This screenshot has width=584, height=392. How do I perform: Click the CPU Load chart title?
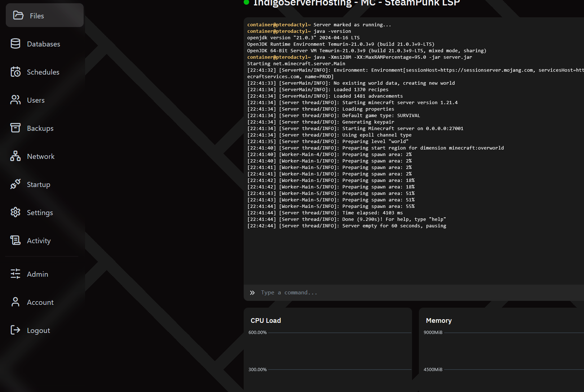266,320
